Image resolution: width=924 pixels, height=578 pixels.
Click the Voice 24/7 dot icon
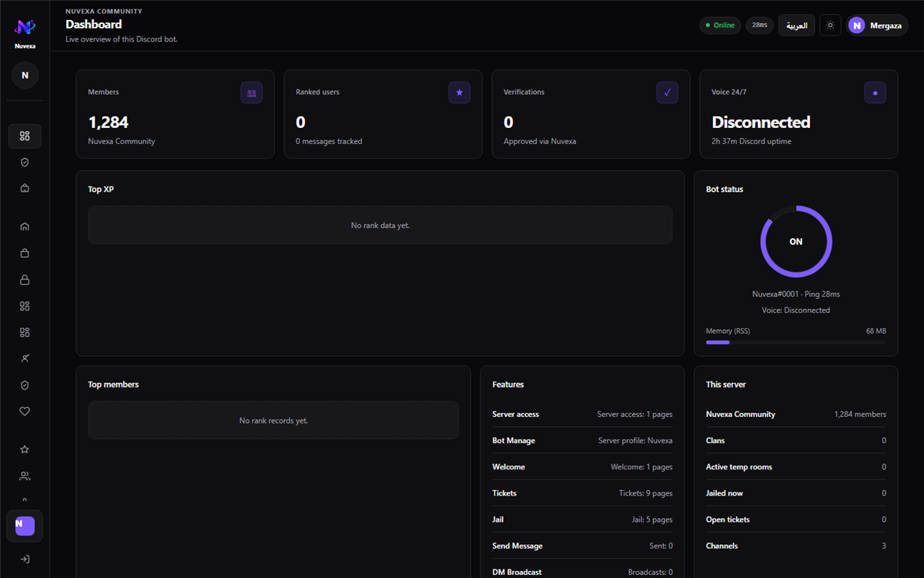875,93
